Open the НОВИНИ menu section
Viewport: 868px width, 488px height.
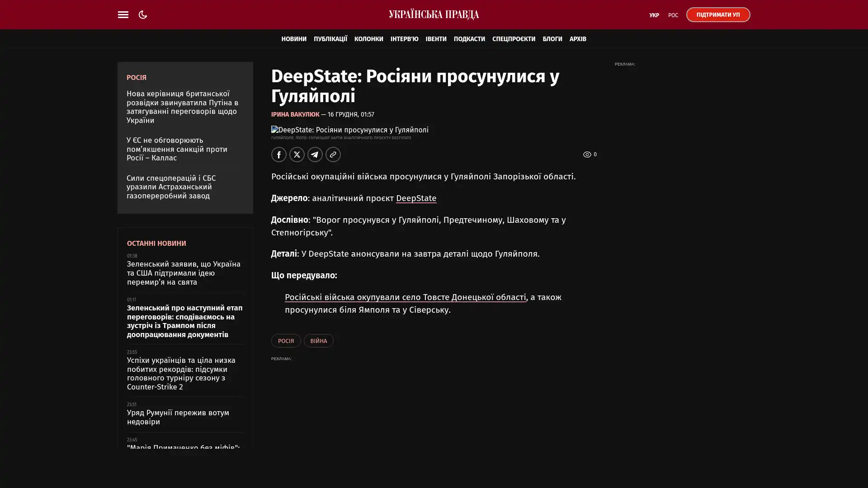[x=294, y=39]
